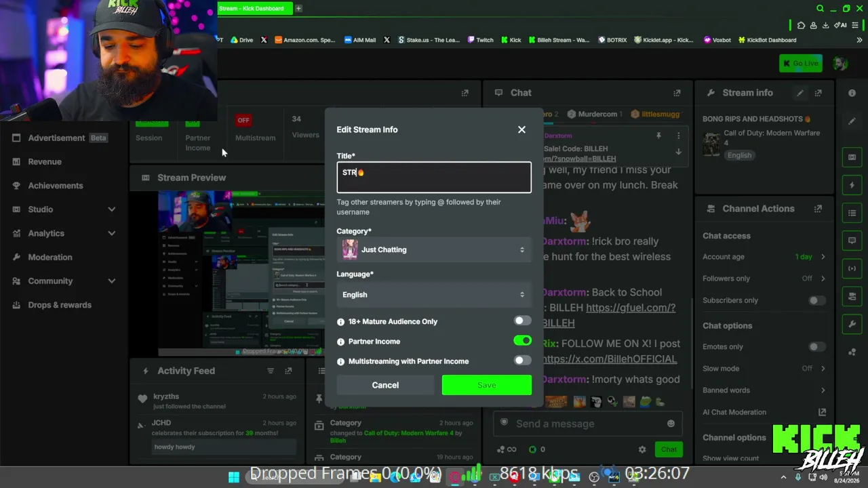
Task: Open the emoji picker in chat
Action: (x=671, y=424)
